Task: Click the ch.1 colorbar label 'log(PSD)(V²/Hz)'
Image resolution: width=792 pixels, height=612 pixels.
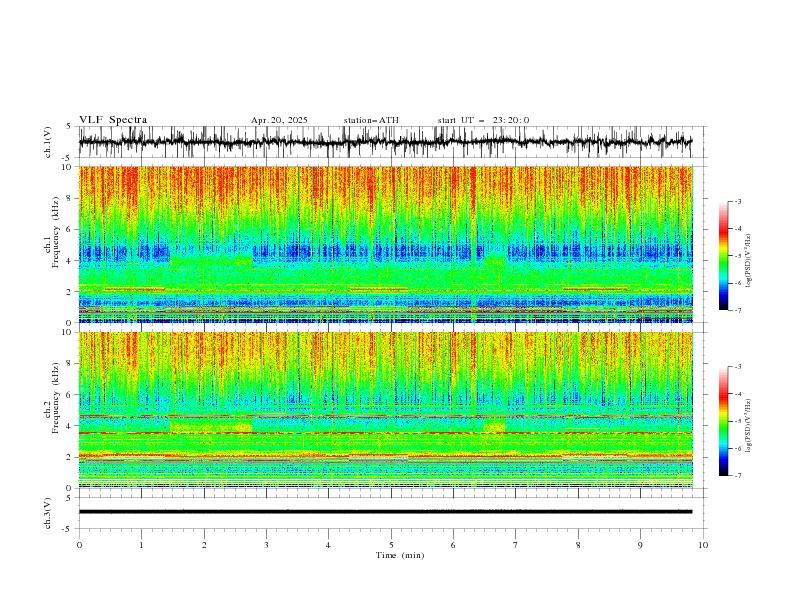Action: pyautogui.click(x=748, y=261)
